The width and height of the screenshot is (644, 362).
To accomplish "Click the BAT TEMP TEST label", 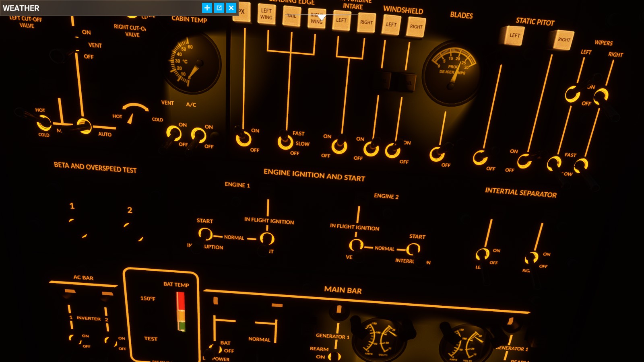I will coord(151,339).
